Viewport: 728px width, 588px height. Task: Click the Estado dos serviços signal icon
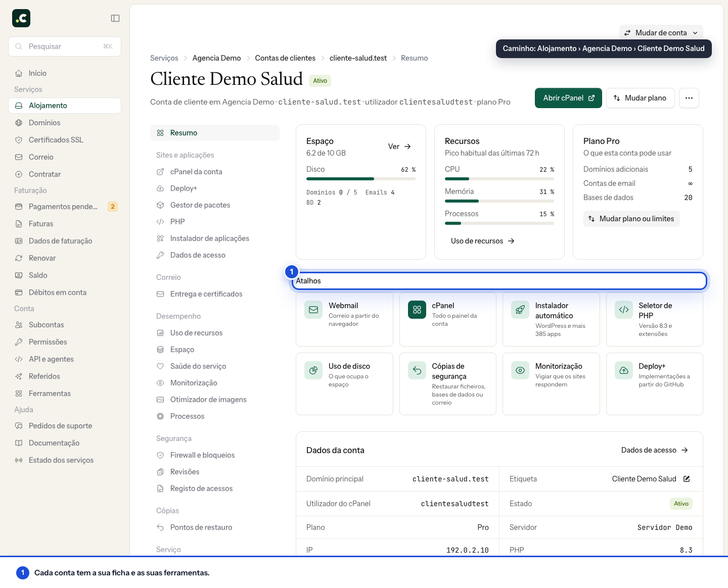click(19, 460)
